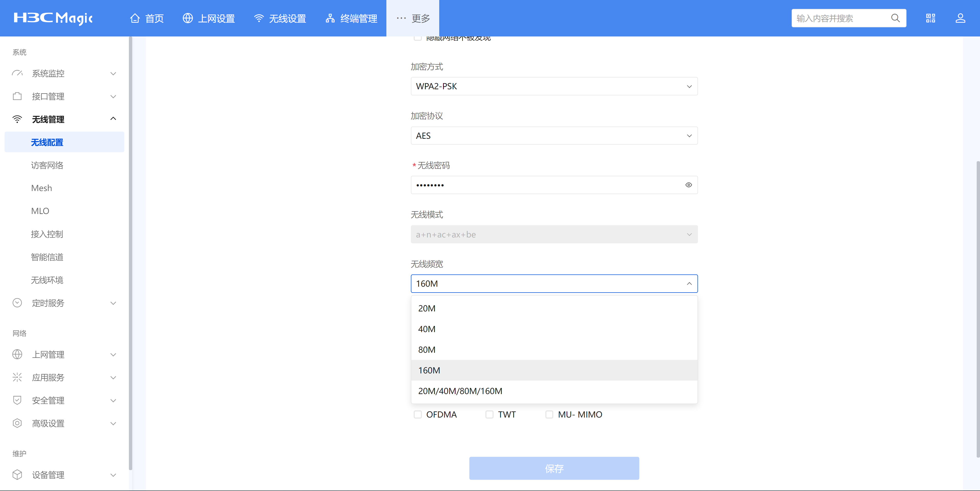Click the H3C Magic logo

tap(53, 18)
